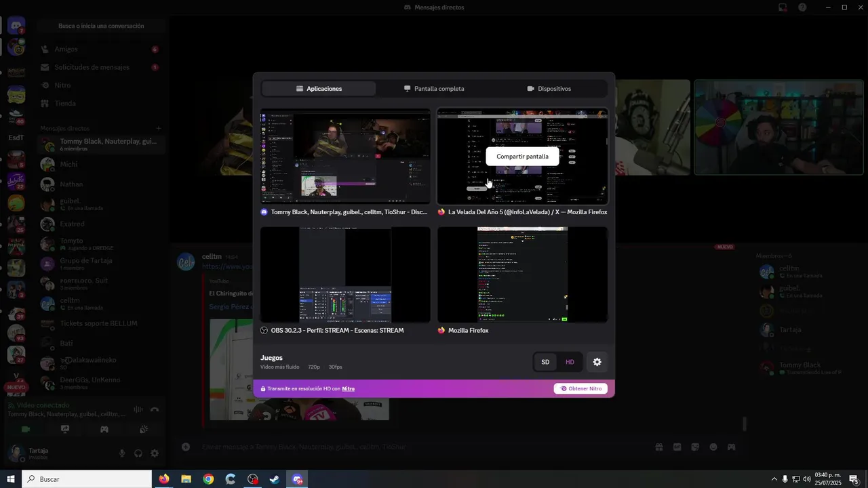Toggle the camera in voice panel
The width and height of the screenshot is (868, 488).
(26, 429)
